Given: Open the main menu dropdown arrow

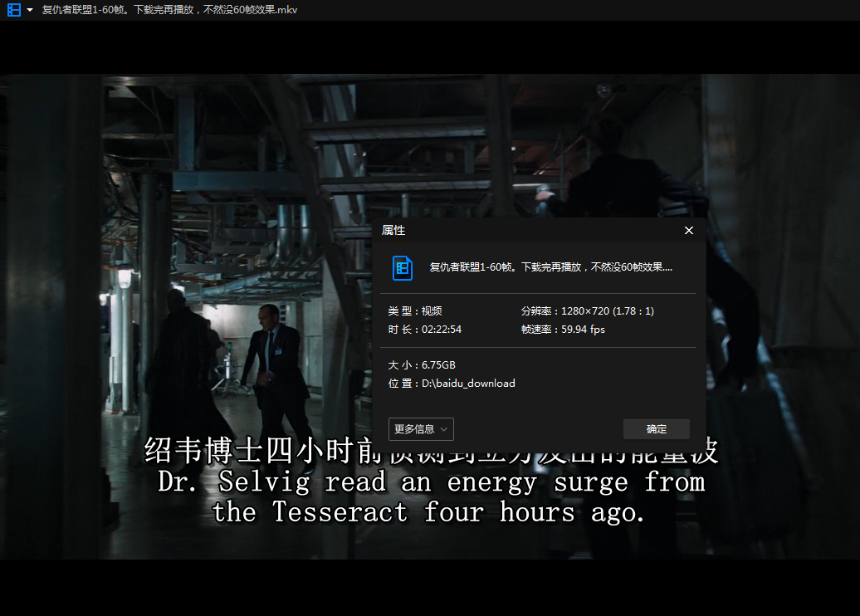Looking at the screenshot, I should coord(30,10).
